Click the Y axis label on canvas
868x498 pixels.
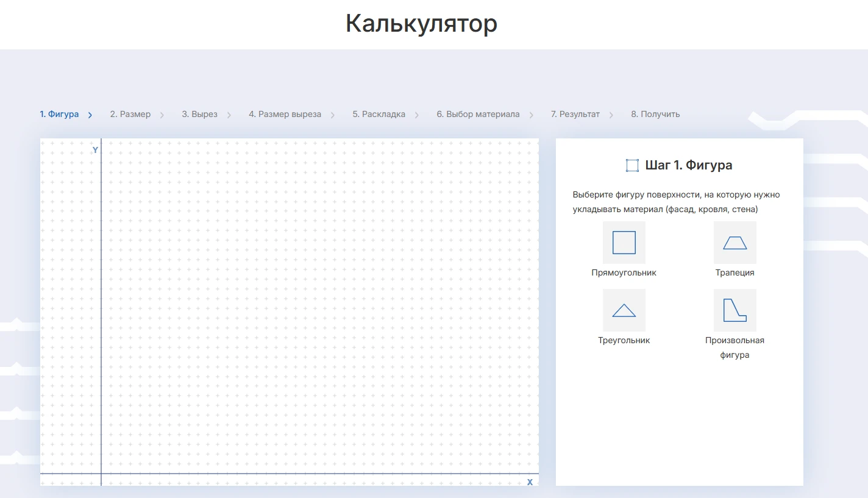pos(95,150)
